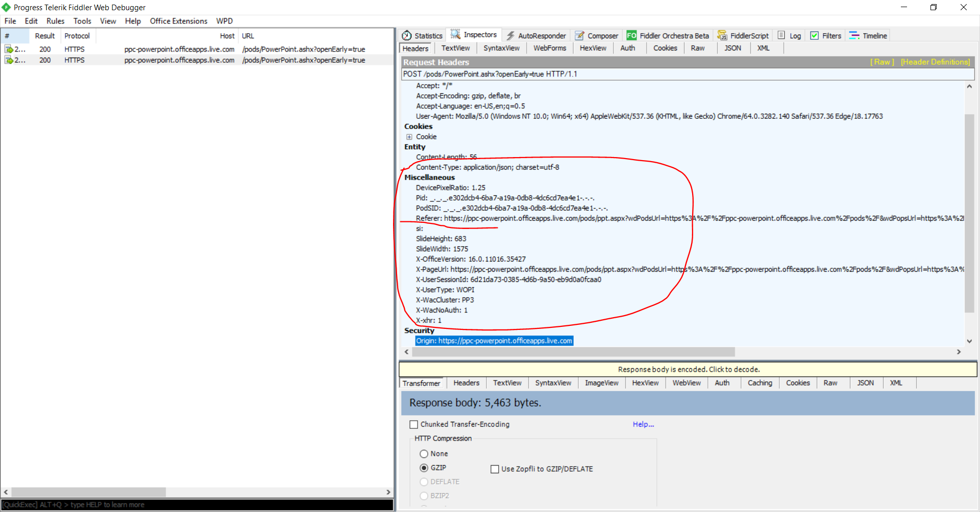Image resolution: width=980 pixels, height=512 pixels.
Task: Open the Log tab
Action: 789,36
